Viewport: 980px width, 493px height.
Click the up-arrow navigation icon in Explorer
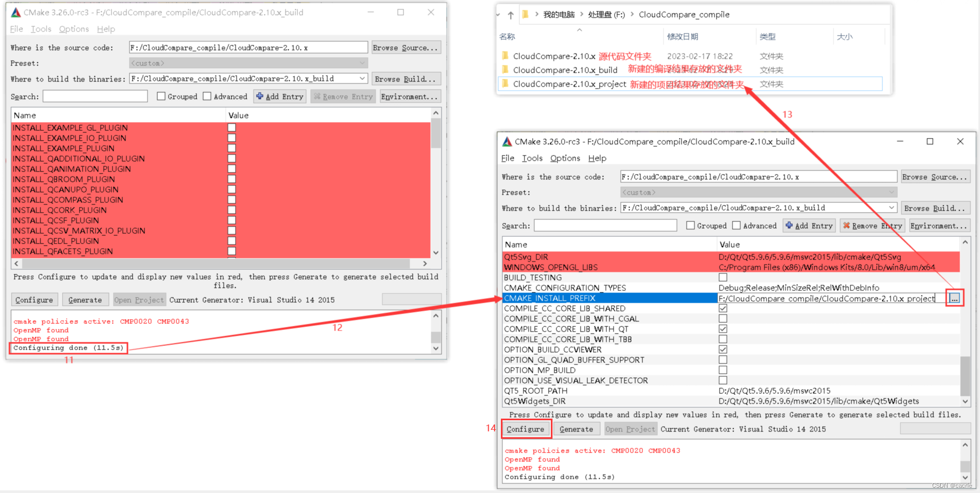[x=512, y=14]
